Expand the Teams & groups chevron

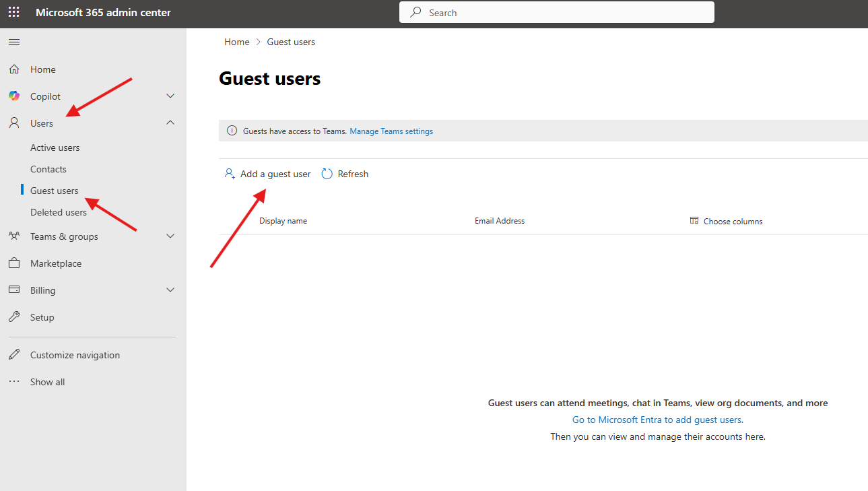pyautogui.click(x=170, y=236)
